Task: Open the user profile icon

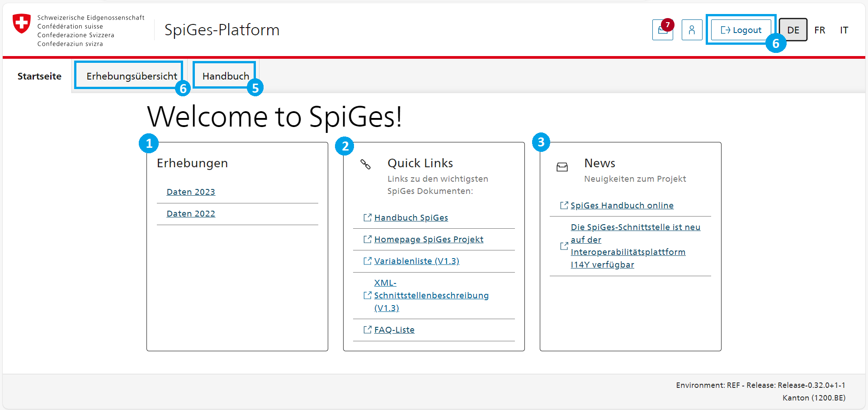Action: (692, 30)
